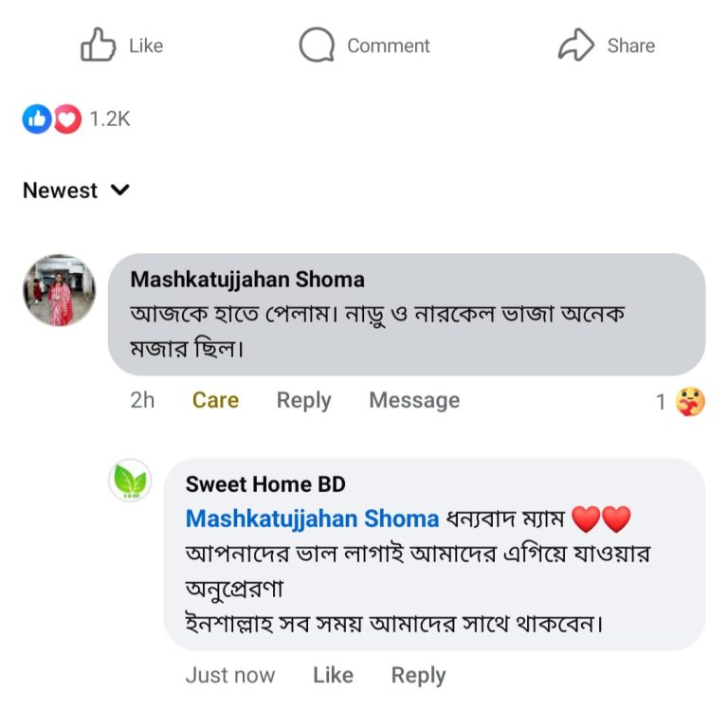This screenshot has height=728, width=728.
Task: View Mashkatujjahan Shoma's profile picture
Action: pyautogui.click(x=59, y=290)
